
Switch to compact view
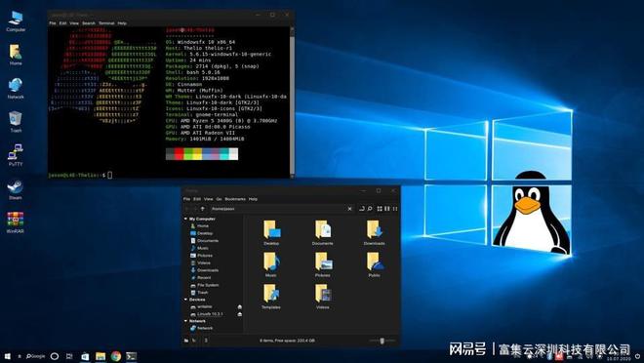pos(395,209)
